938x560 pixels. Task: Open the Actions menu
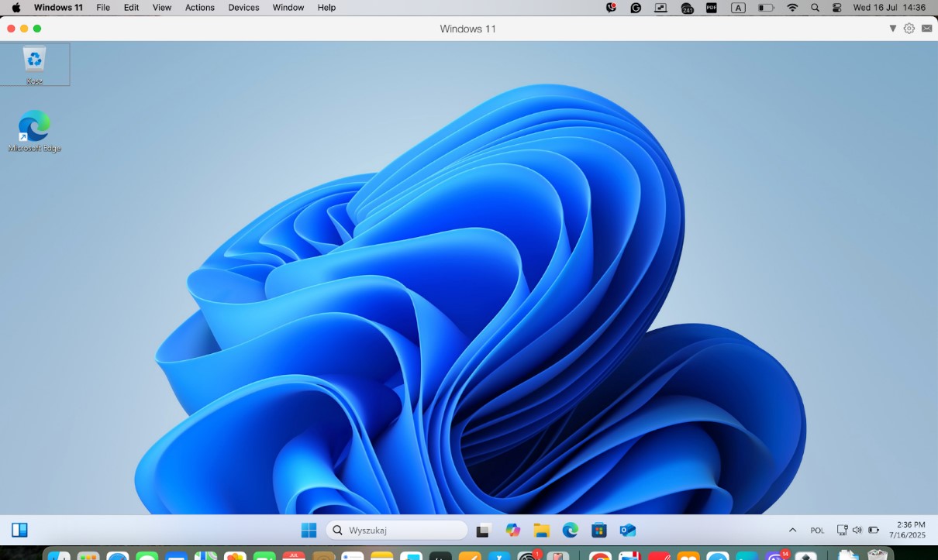(199, 8)
